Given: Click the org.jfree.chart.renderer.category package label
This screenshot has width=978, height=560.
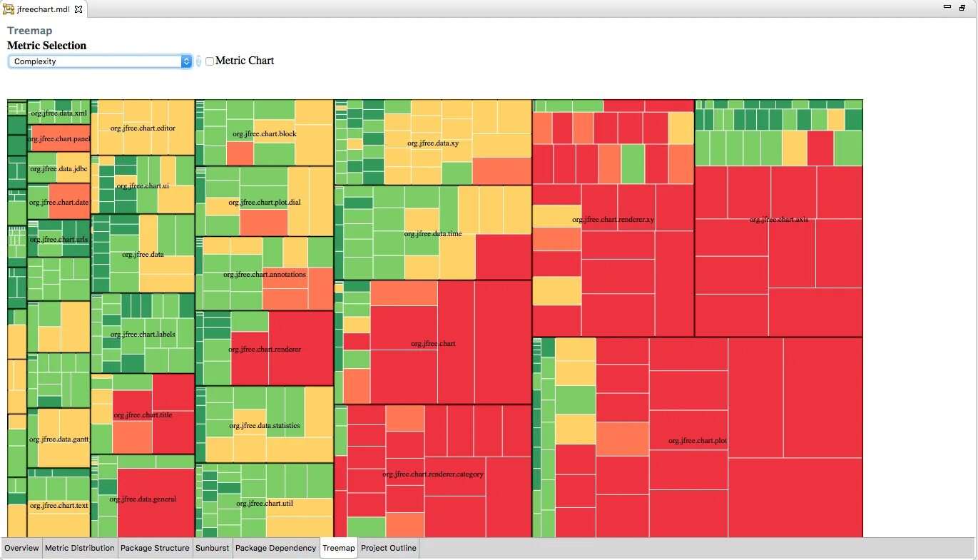Looking at the screenshot, I should (x=433, y=474).
